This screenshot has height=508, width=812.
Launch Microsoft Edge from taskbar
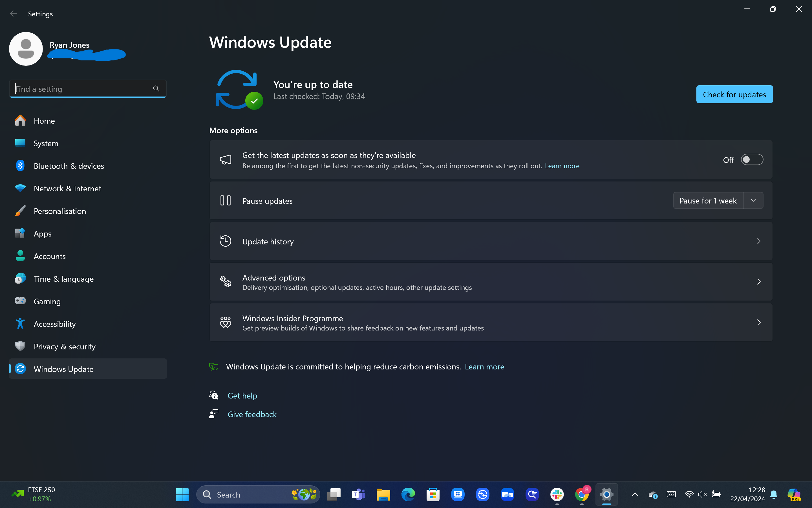click(408, 494)
